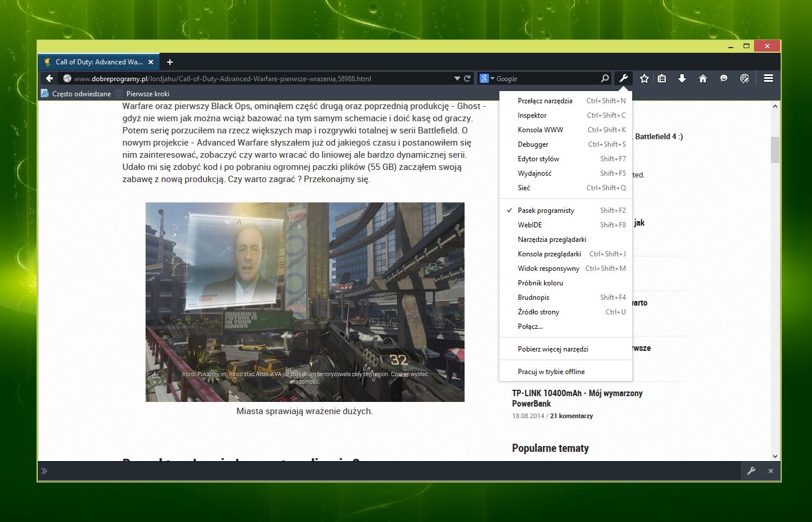Switch to the Call of Duty tab
Viewport: 812px width, 522px height.
99,62
